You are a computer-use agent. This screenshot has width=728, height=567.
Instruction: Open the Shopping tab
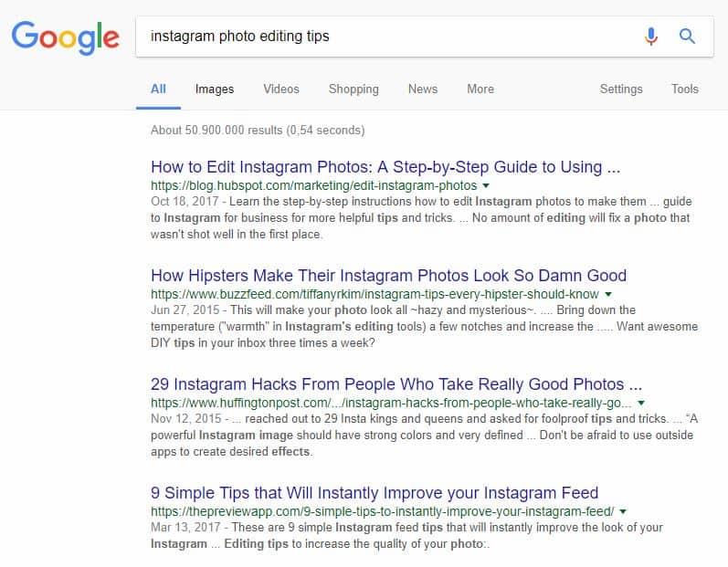(353, 89)
